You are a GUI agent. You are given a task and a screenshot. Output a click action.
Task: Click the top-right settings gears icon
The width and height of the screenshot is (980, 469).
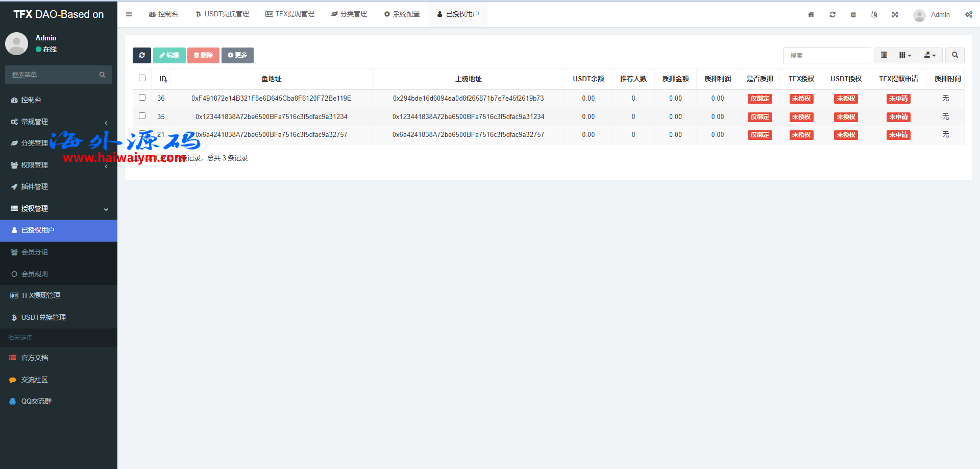968,14
